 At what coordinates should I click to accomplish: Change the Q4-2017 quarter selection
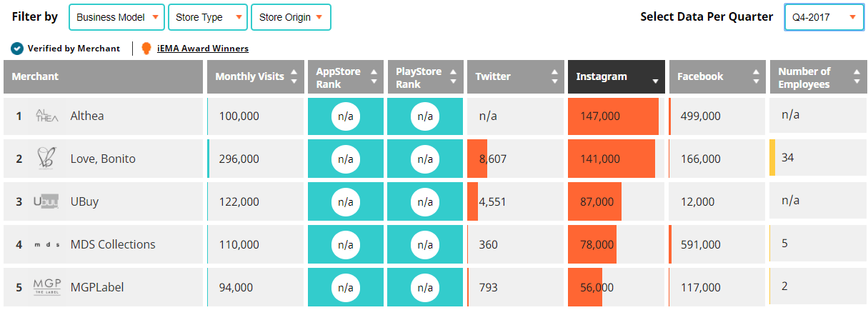[x=824, y=17]
